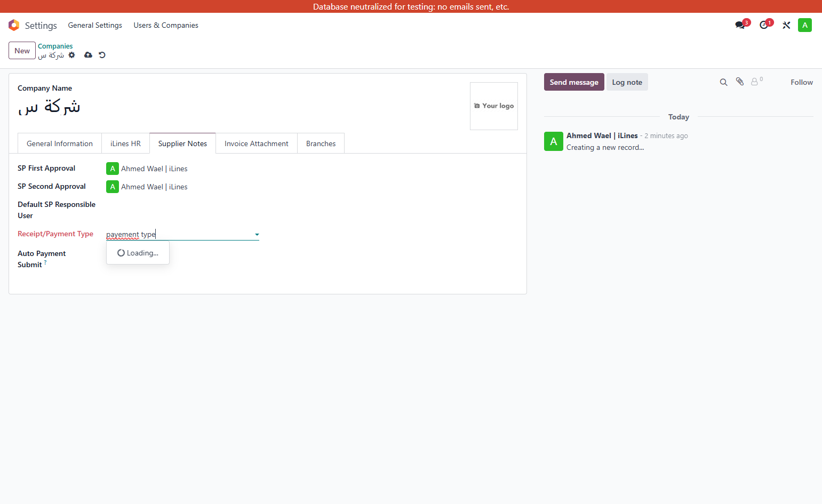The width and height of the screenshot is (822, 504).
Task: Click the 'Creating a new record...' message
Action: click(x=605, y=147)
